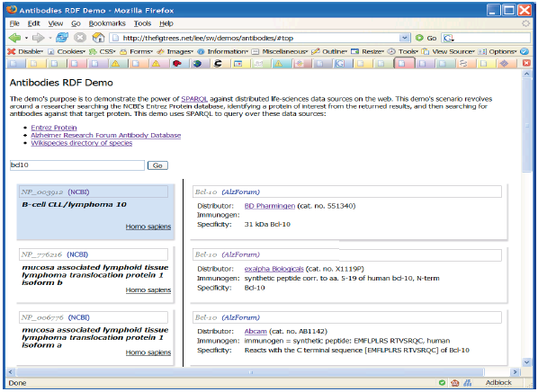Viewport: 538px width, 392px height.
Task: Click the blue icon left of Adblock
Action: [x=468, y=383]
